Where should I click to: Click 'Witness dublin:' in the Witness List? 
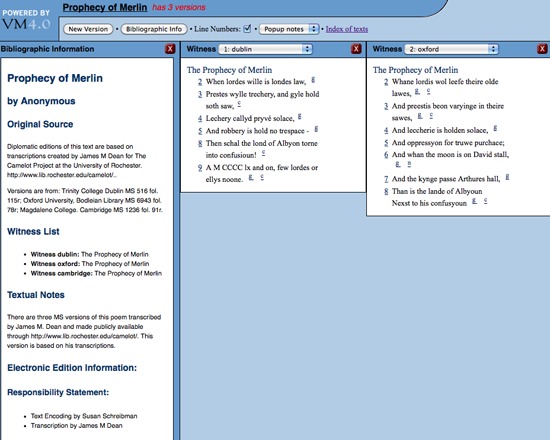click(x=55, y=254)
